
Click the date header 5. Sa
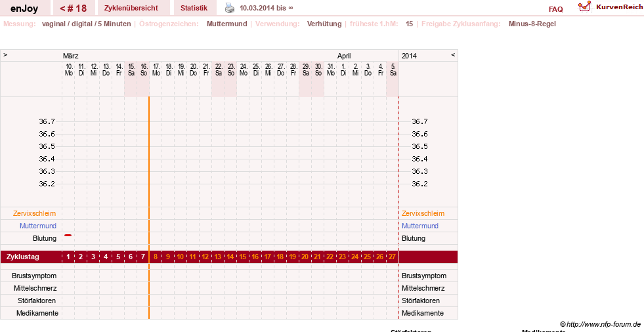[x=393, y=70]
